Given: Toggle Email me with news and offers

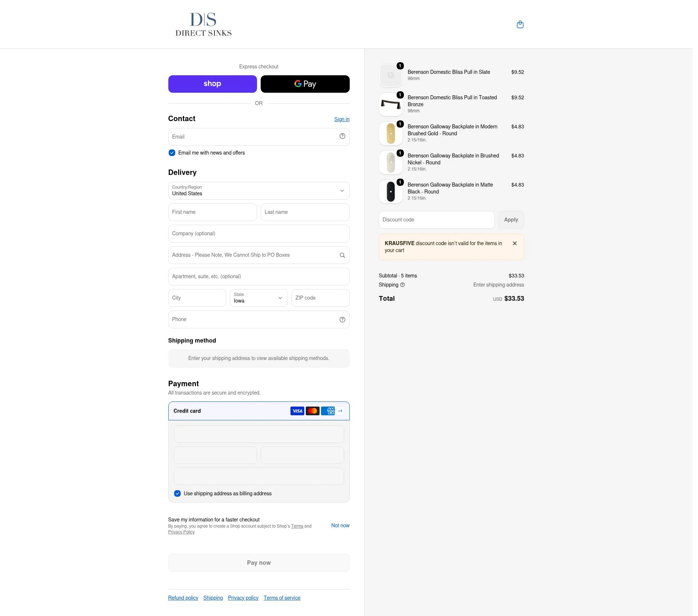Looking at the screenshot, I should pyautogui.click(x=172, y=153).
